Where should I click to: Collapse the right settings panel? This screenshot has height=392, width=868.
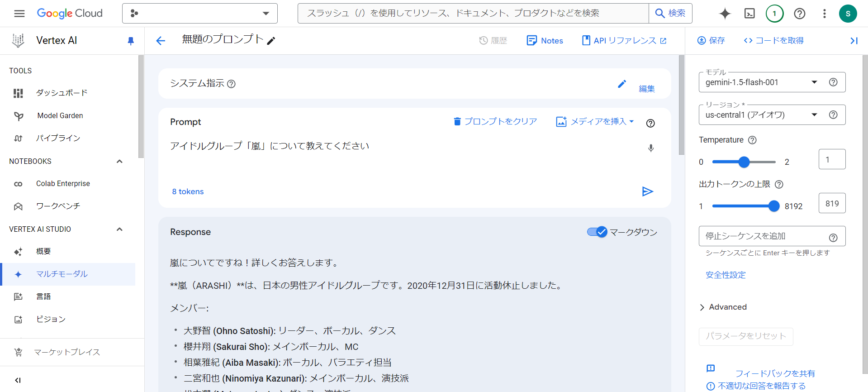coord(854,41)
